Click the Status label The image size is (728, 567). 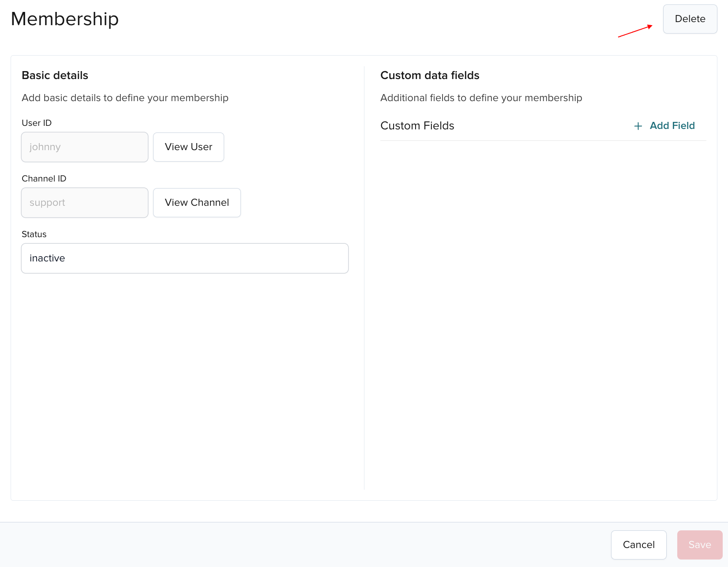click(x=34, y=234)
